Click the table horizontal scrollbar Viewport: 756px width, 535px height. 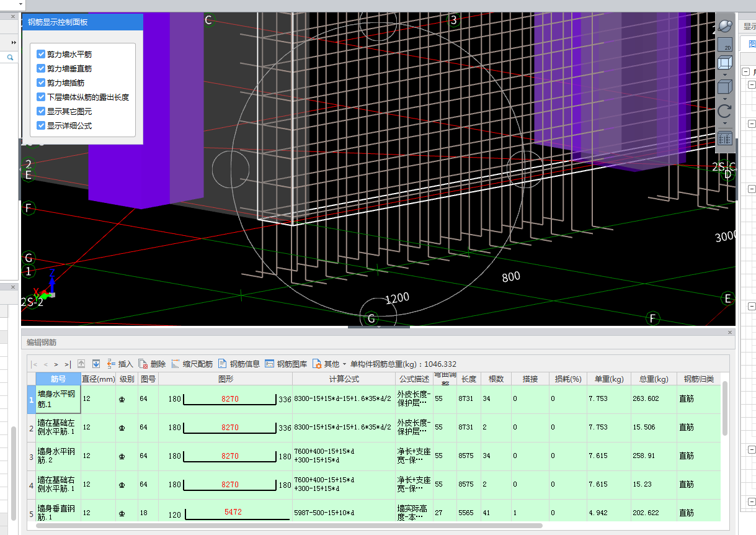289,526
